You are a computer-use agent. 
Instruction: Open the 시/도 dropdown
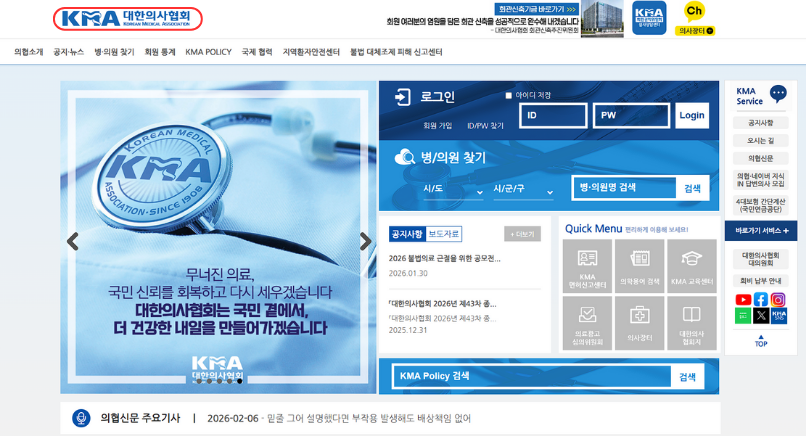pyautogui.click(x=453, y=189)
